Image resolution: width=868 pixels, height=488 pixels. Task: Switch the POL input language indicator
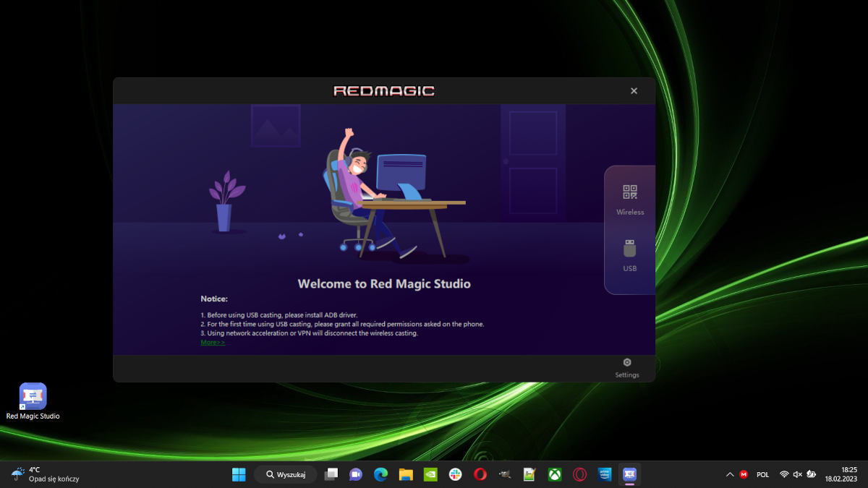pos(762,474)
